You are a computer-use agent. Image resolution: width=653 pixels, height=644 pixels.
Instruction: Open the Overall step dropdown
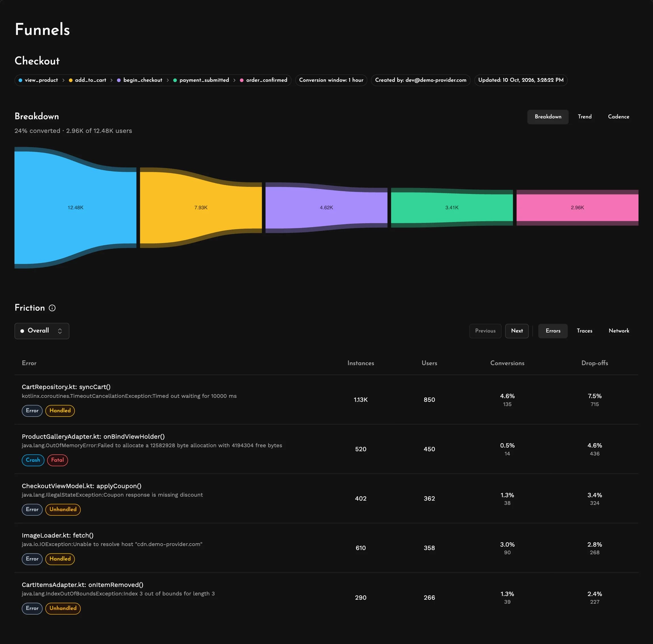pyautogui.click(x=42, y=331)
